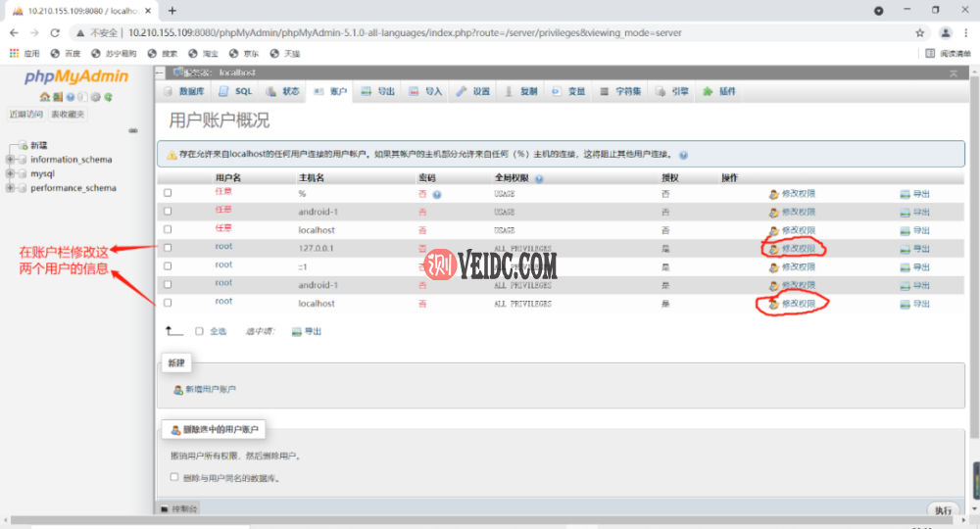
Task: Select checkbox for root 127.0.0.1
Action: click(168, 247)
